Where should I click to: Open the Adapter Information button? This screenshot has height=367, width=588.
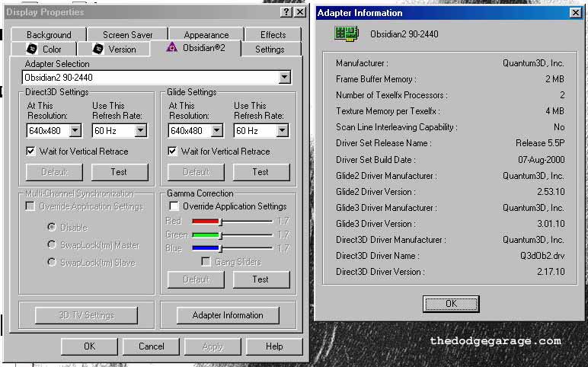coord(228,315)
